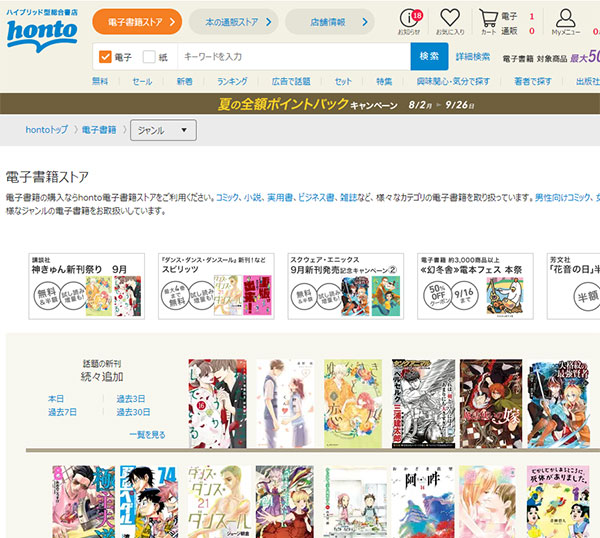The width and height of the screenshot is (600, 538).
Task: Open the 弱虫ペダル volume 74 cover
Action: (149, 502)
